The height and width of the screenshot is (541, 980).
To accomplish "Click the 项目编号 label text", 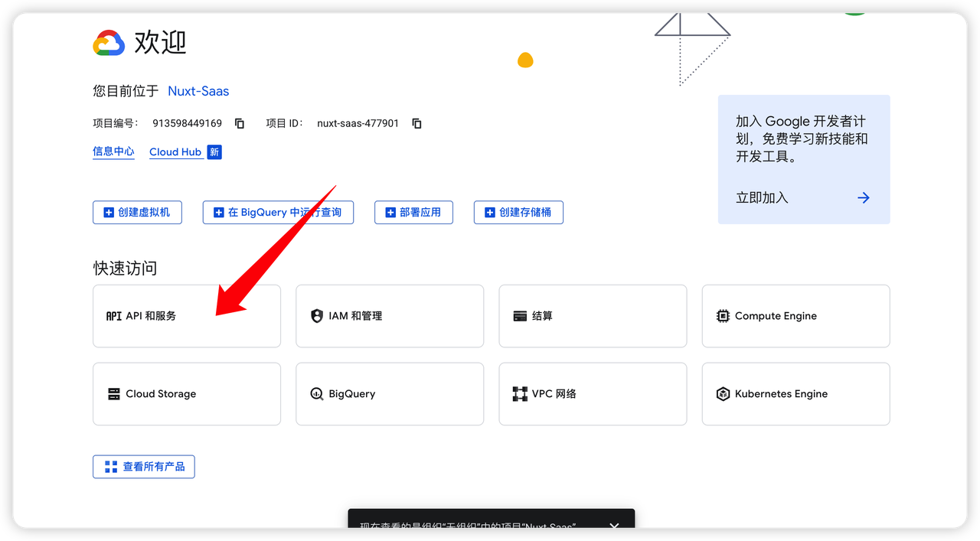I will pos(116,123).
